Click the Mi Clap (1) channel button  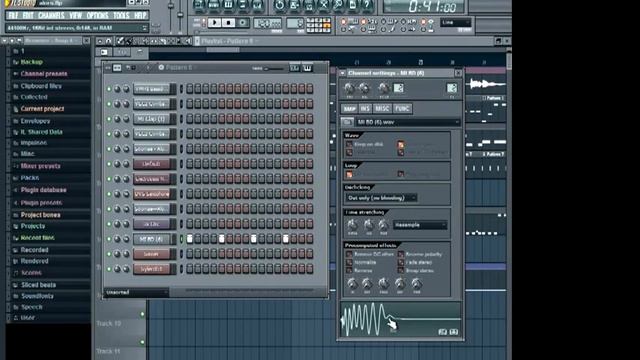click(x=152, y=119)
